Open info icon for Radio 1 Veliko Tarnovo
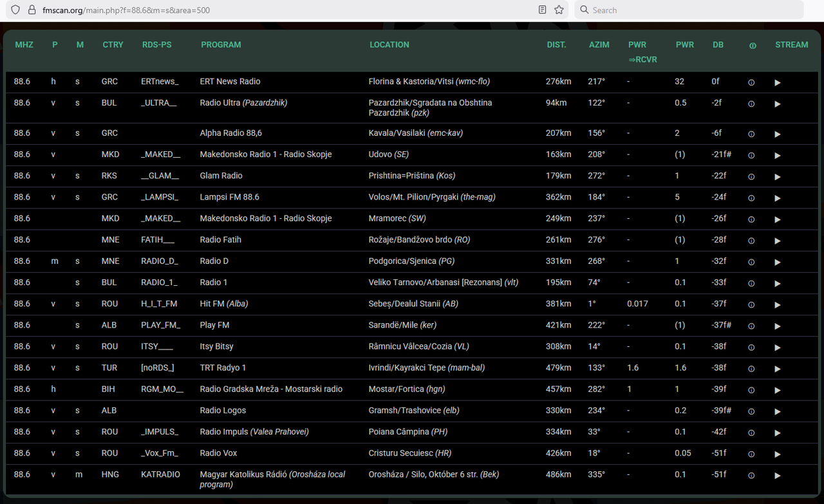 tap(751, 284)
